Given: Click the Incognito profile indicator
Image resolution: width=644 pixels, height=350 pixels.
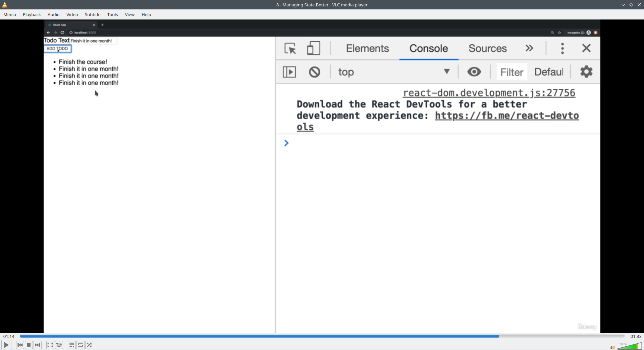Looking at the screenshot, I should 579,33.
